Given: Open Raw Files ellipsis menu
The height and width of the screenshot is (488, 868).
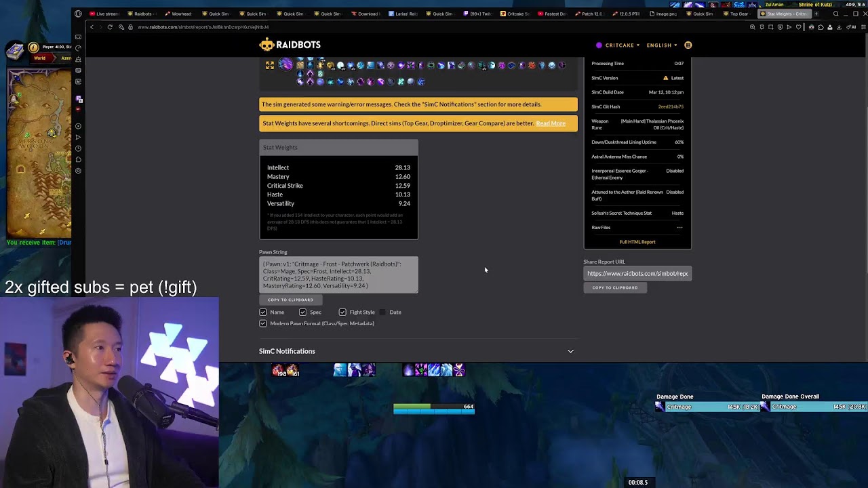Looking at the screenshot, I should point(679,228).
